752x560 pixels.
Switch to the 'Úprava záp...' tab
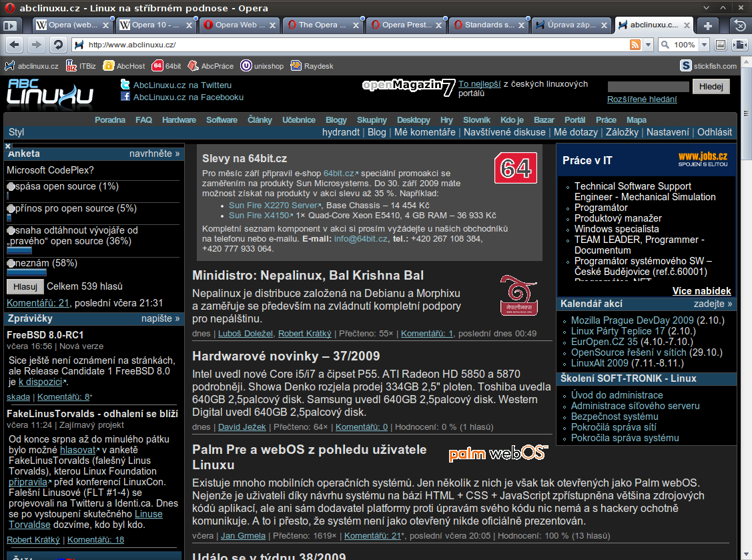[x=571, y=25]
